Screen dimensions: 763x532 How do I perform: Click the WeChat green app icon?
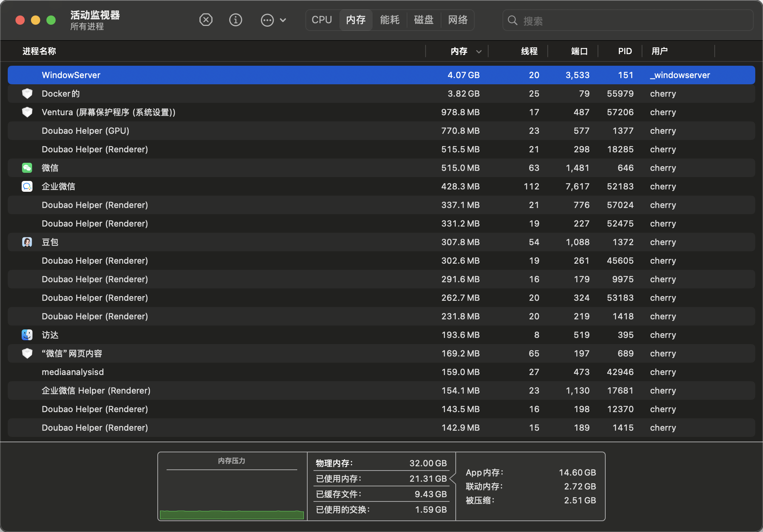27,168
